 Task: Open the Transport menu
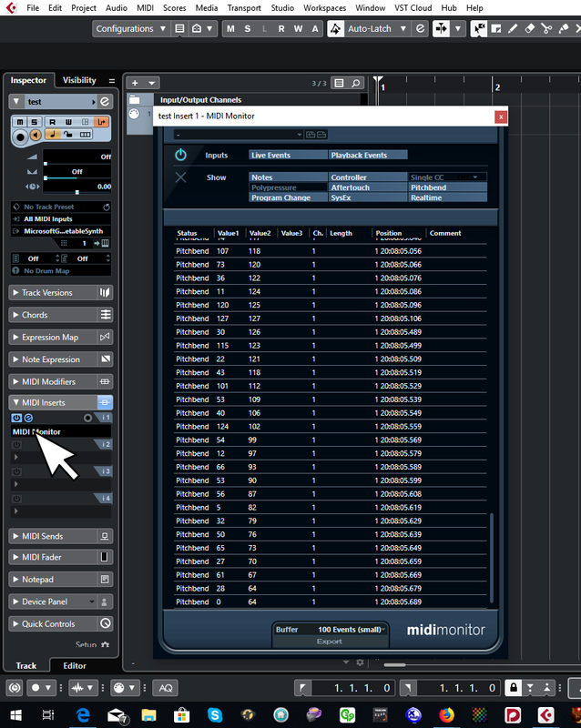pos(244,8)
